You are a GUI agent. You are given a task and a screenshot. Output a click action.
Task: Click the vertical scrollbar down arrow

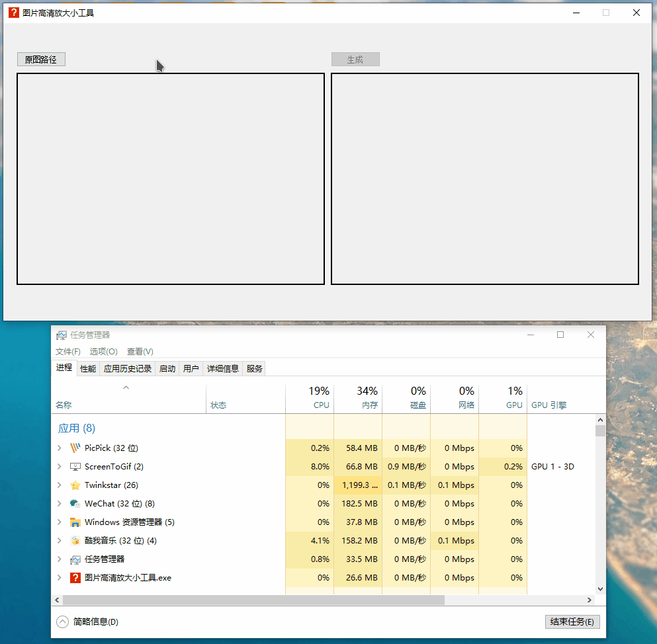600,589
